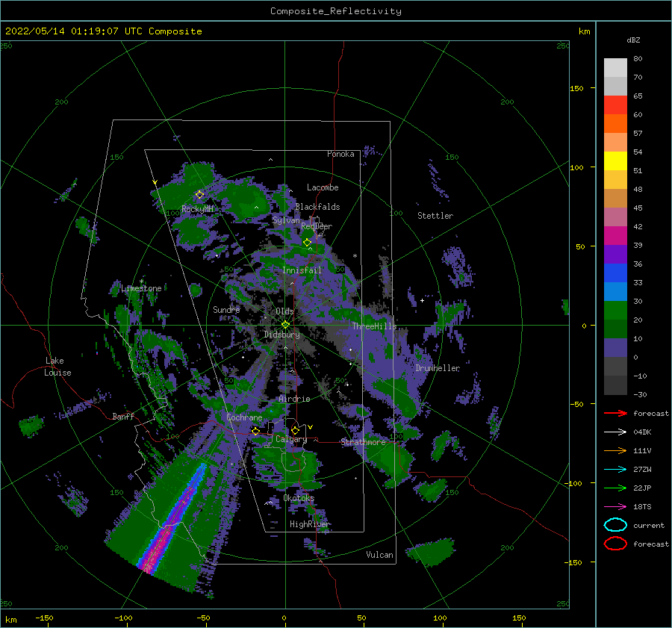
Task: Select the ThreeHills label
Action: (374, 326)
